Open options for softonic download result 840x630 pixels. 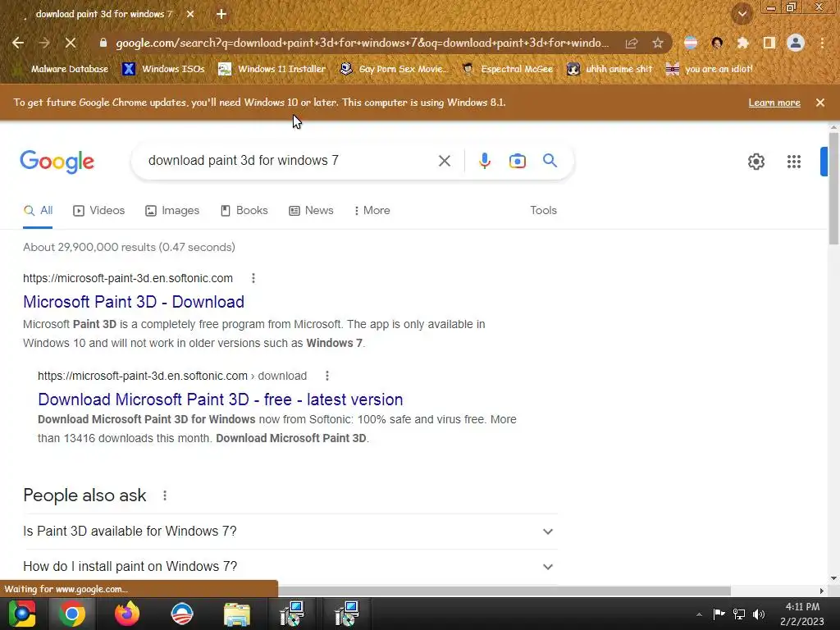click(326, 376)
